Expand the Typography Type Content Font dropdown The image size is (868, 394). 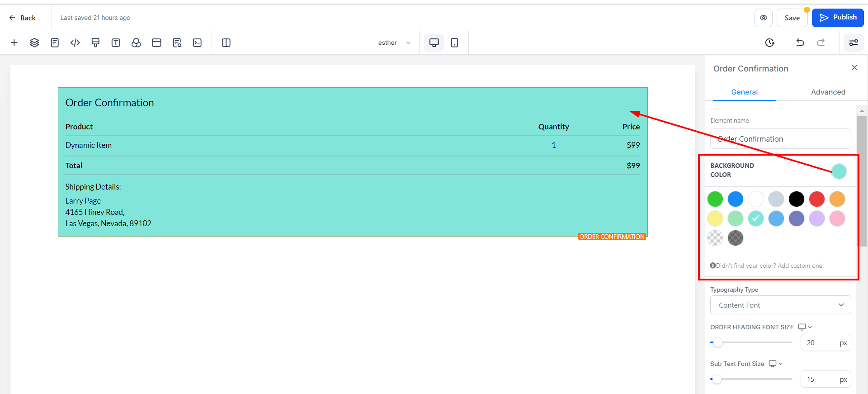780,305
